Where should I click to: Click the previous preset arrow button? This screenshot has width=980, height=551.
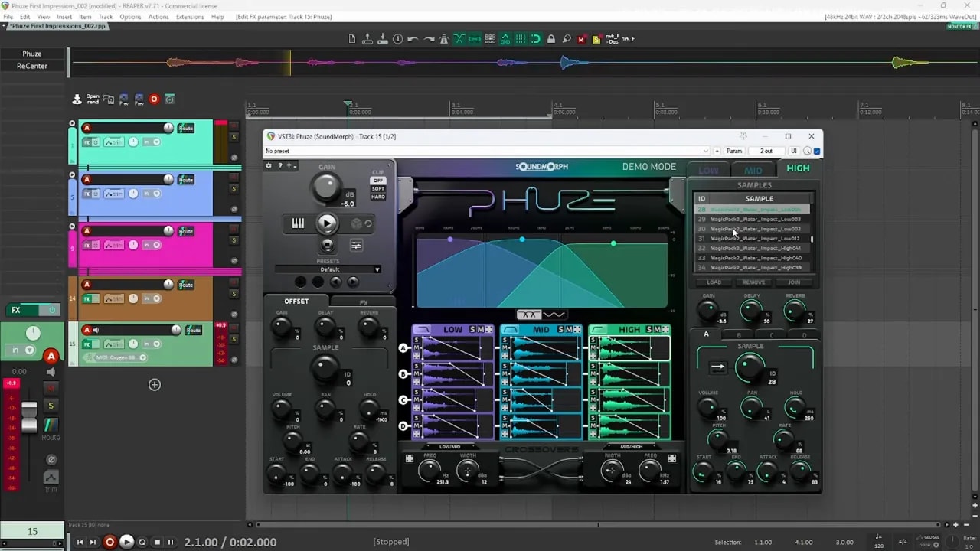tap(335, 282)
